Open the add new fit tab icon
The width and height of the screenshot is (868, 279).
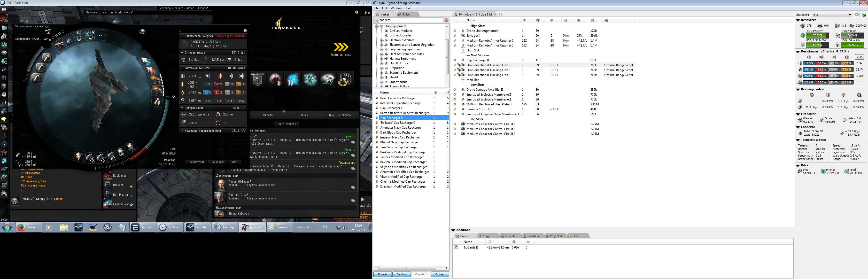[500, 14]
